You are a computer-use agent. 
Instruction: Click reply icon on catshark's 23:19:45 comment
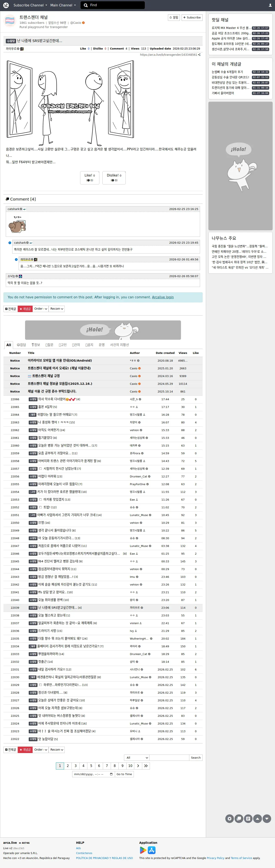[10, 243]
